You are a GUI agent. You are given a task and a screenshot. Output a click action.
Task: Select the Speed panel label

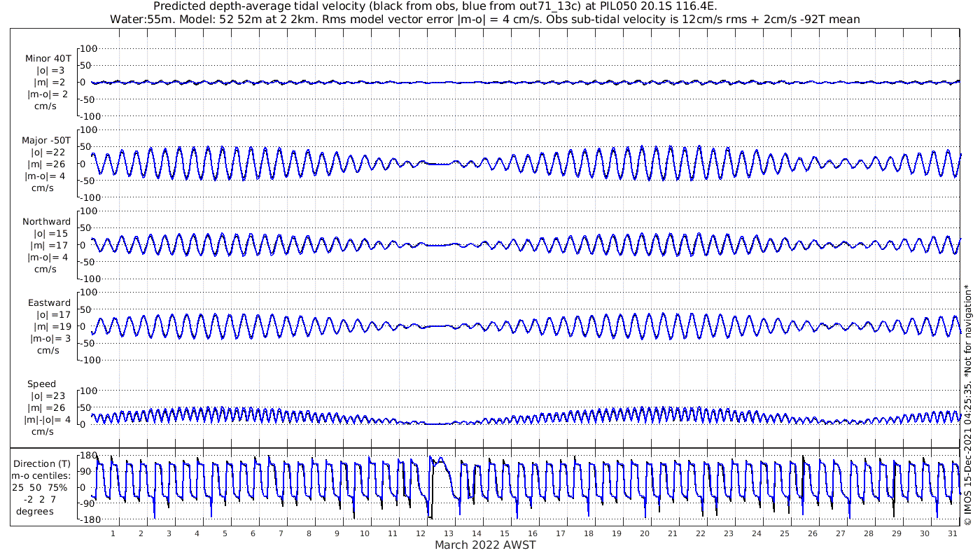[x=41, y=384]
